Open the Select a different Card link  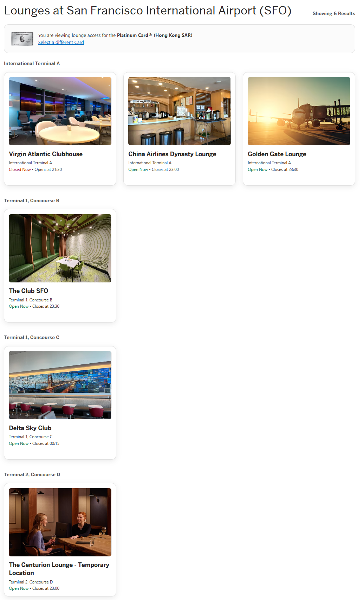61,43
